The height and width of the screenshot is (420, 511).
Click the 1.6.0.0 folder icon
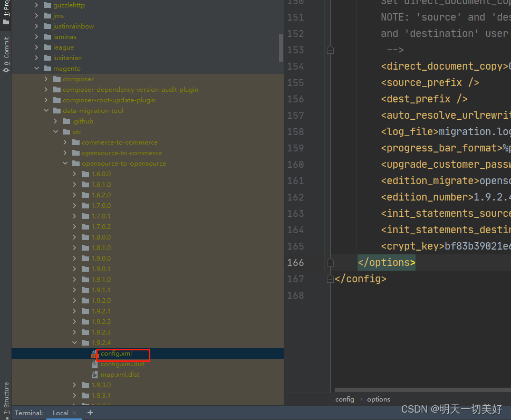pyautogui.click(x=85, y=174)
